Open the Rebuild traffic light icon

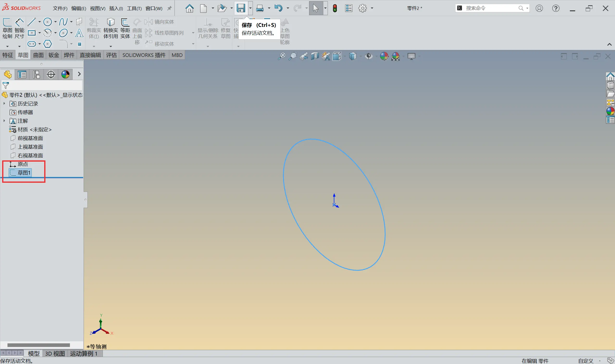click(x=335, y=8)
